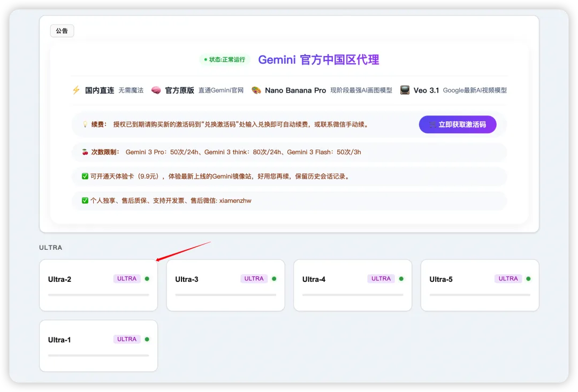Click the 国内直连 feature label
The width and height of the screenshot is (578, 392).
(x=100, y=90)
